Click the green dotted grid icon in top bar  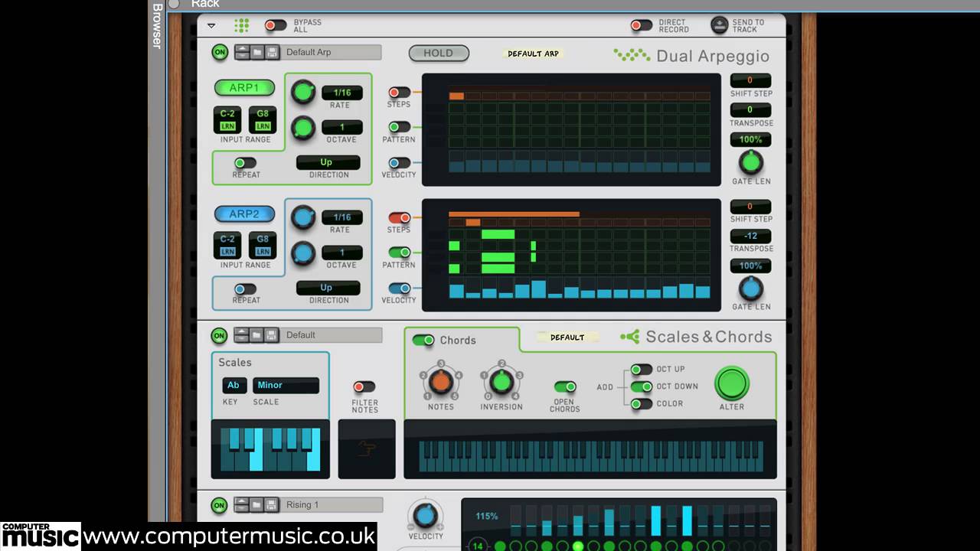[x=241, y=25]
